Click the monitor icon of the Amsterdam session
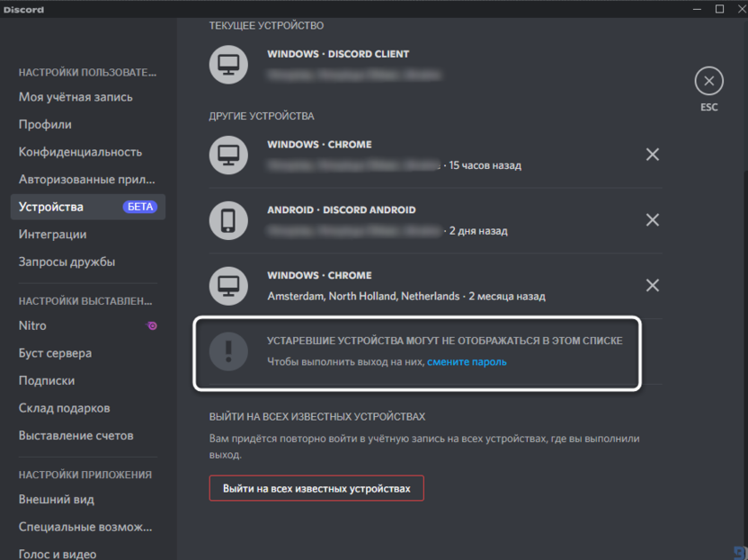The image size is (748, 560). (x=228, y=286)
